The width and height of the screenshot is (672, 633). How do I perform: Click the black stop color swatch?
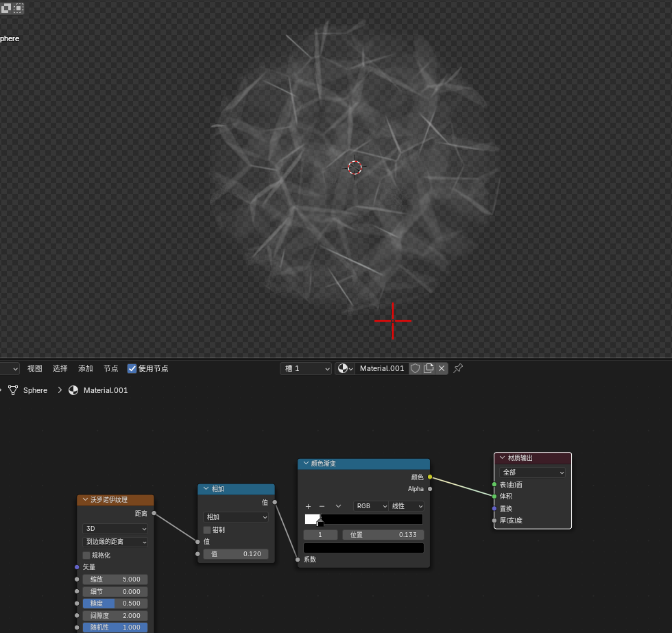point(363,548)
